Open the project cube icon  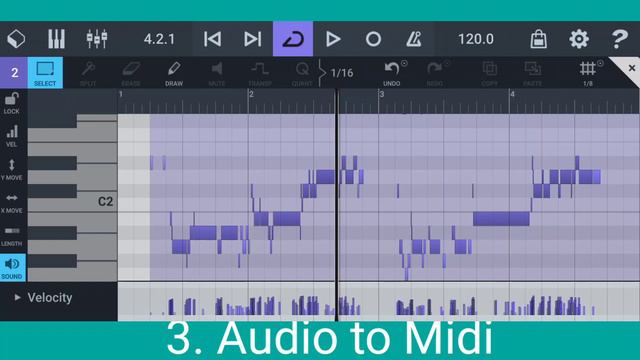[16, 39]
